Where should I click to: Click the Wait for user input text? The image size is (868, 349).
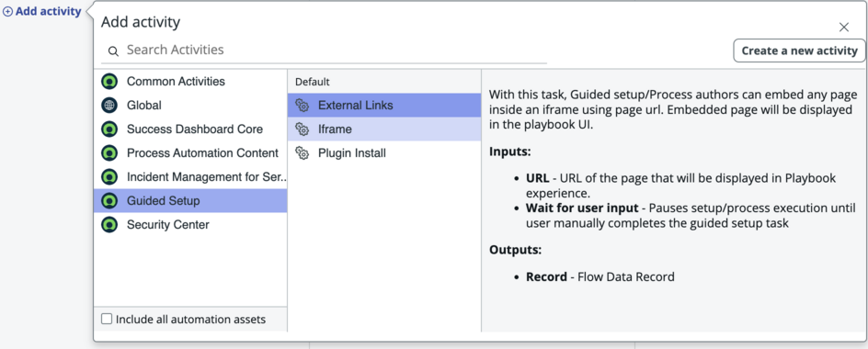pyautogui.click(x=582, y=208)
